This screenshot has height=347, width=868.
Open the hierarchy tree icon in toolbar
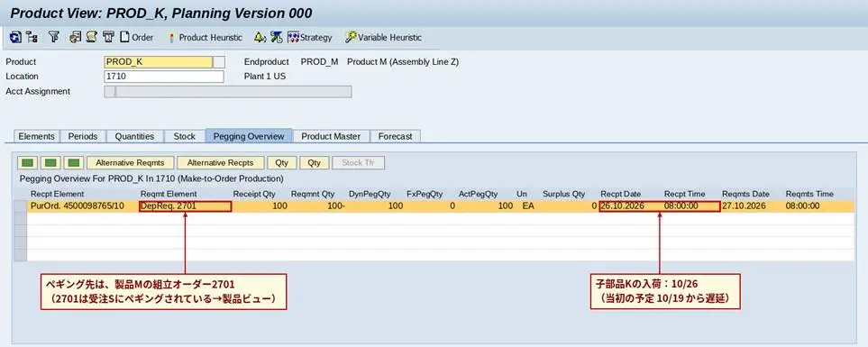[x=32, y=37]
